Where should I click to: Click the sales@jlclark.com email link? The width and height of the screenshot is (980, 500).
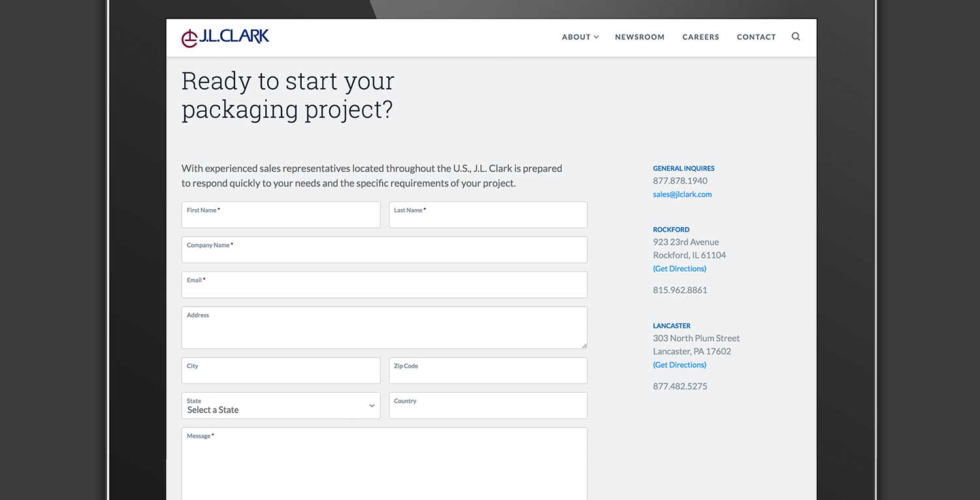682,194
